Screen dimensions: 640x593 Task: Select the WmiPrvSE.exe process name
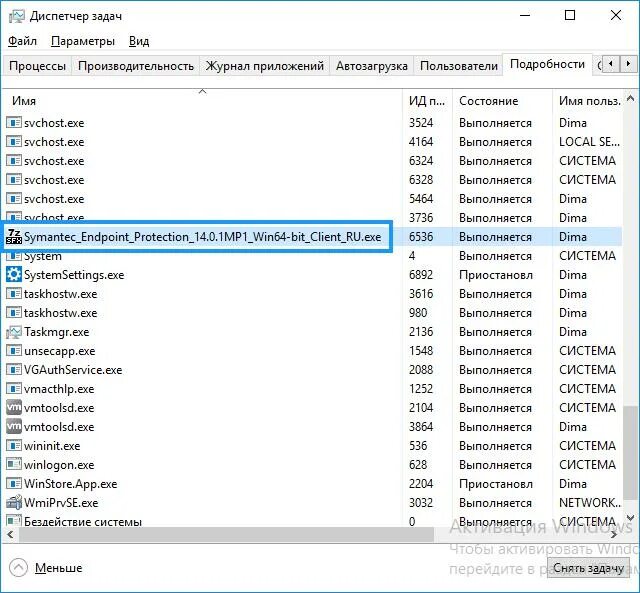(x=61, y=503)
